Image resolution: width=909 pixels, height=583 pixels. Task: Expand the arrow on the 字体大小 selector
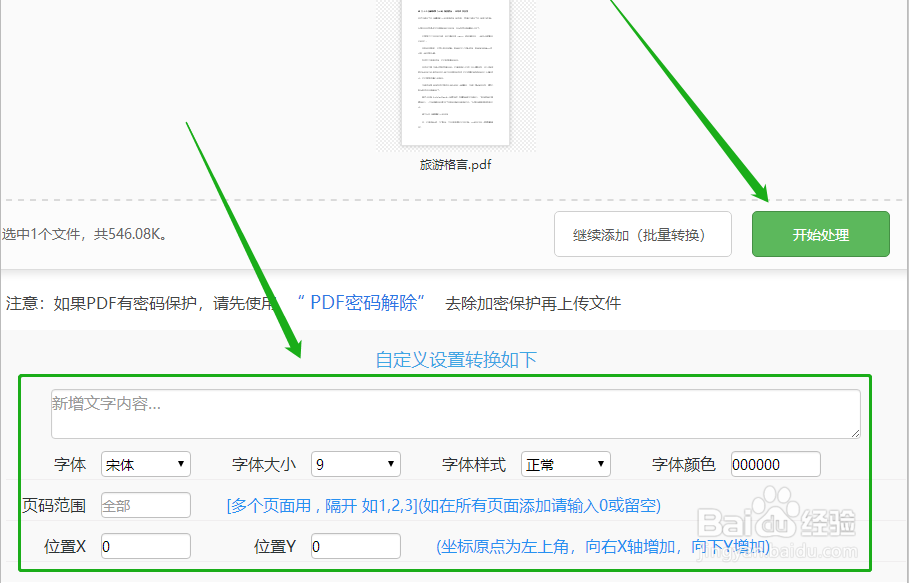click(x=389, y=463)
